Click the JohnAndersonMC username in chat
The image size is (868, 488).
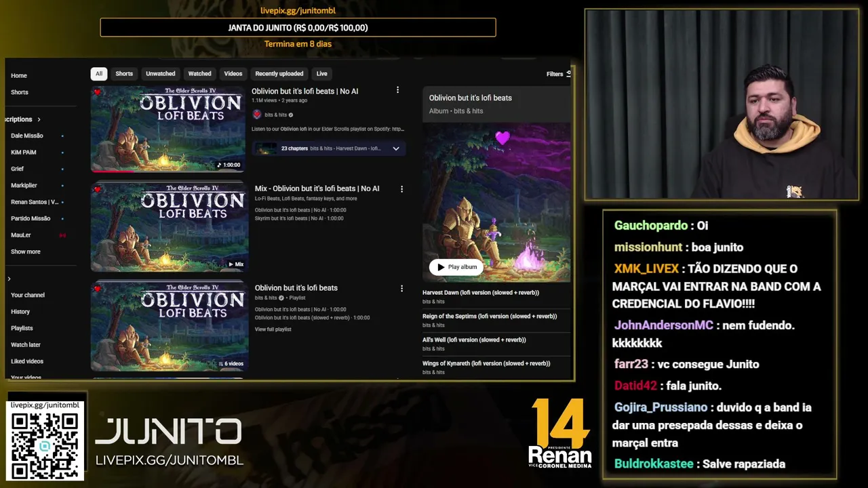point(664,325)
